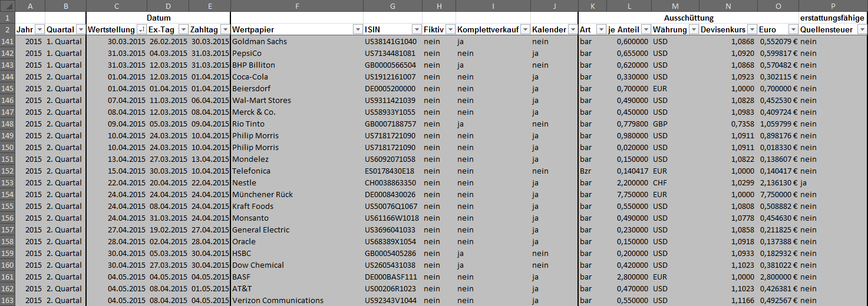Open the Währung filter dropdown
This screenshot has height=306, width=868.
tap(694, 29)
